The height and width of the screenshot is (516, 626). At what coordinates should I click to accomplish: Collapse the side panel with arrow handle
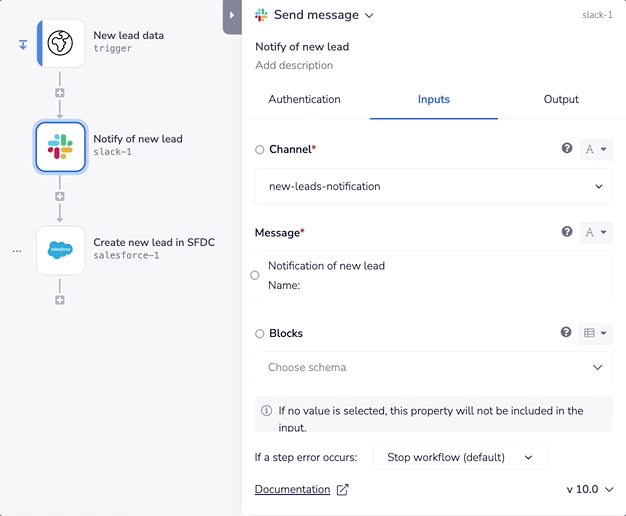pos(232,15)
